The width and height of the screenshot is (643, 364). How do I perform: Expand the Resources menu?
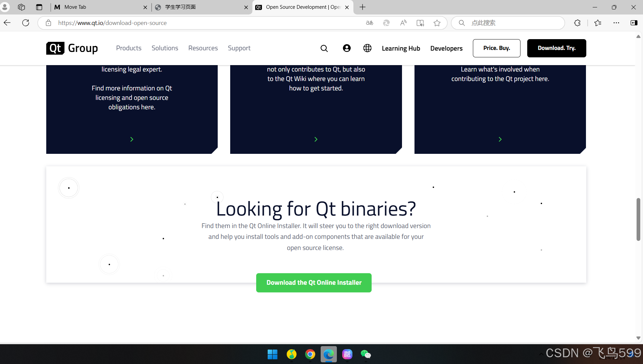pyautogui.click(x=203, y=48)
